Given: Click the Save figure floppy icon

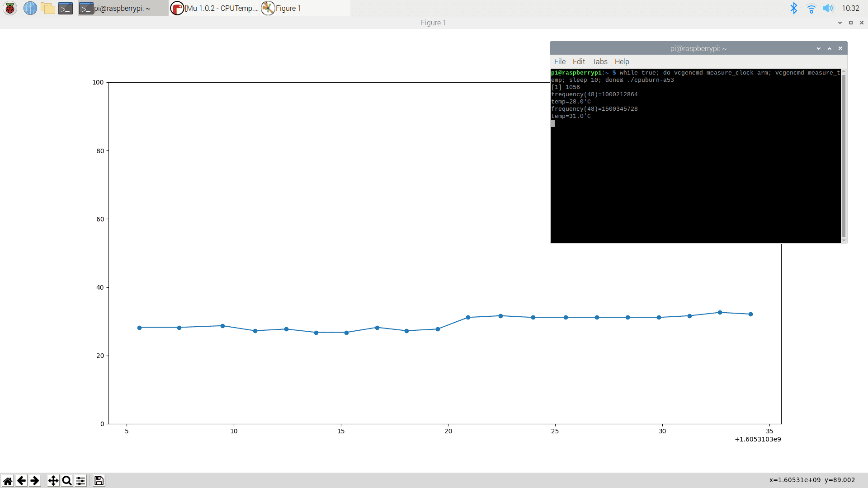Looking at the screenshot, I should pos(99,480).
